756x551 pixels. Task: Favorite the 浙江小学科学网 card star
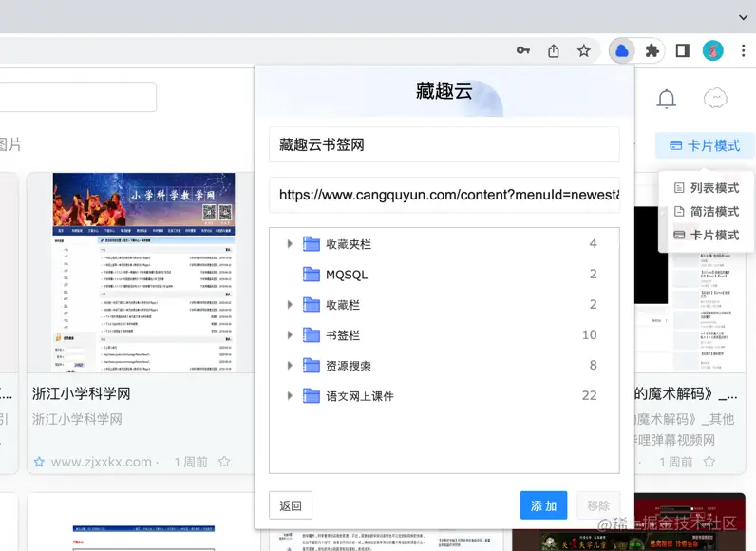[224, 462]
